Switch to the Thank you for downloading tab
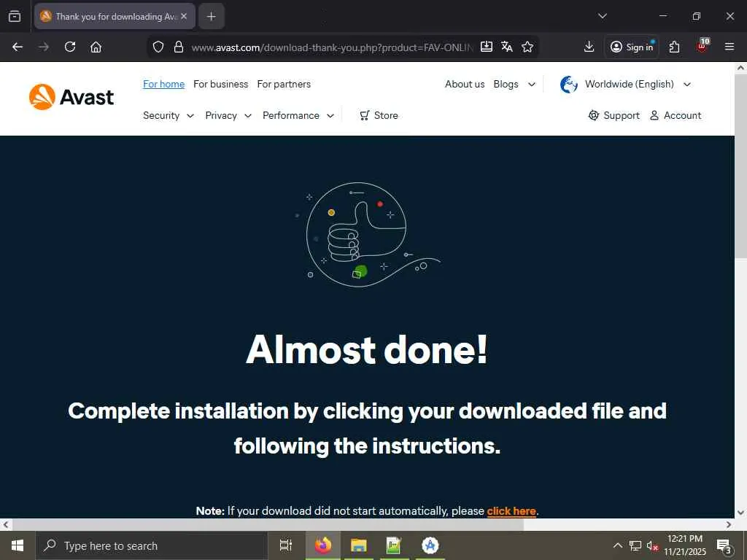The image size is (747, 560). coord(115,16)
